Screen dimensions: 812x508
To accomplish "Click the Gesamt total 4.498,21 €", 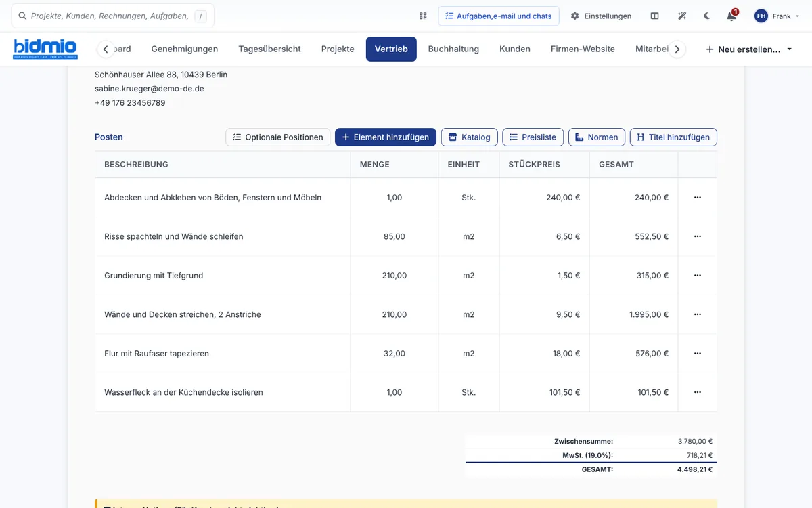I will pos(695,469).
